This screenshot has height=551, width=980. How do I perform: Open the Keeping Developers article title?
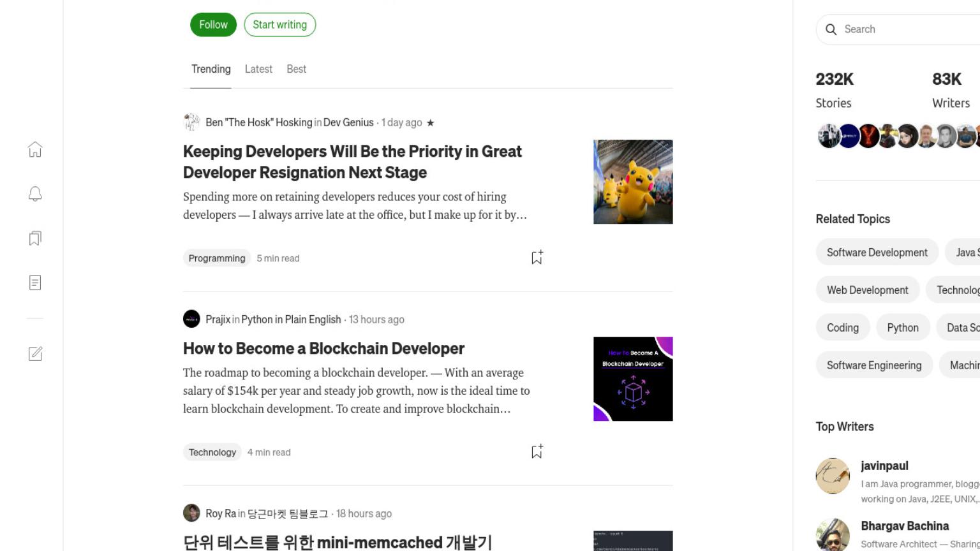pyautogui.click(x=352, y=162)
